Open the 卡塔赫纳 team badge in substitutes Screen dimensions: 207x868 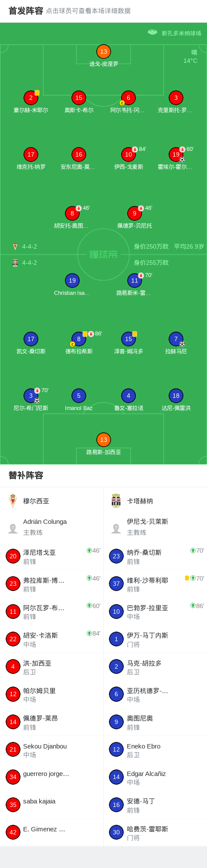116,501
